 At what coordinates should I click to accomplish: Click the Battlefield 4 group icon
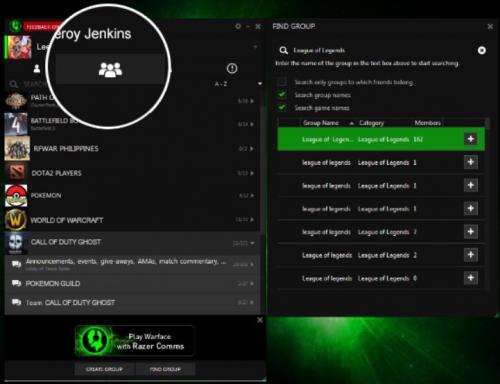click(16, 124)
